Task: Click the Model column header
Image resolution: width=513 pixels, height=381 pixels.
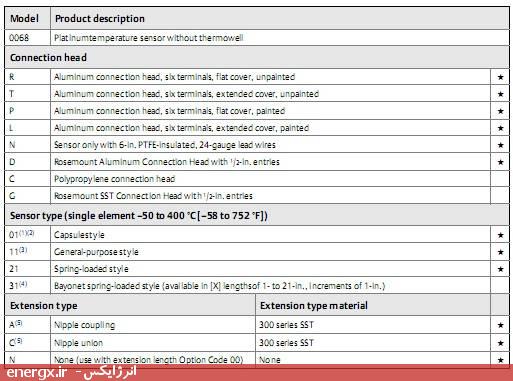Action: coord(24,19)
